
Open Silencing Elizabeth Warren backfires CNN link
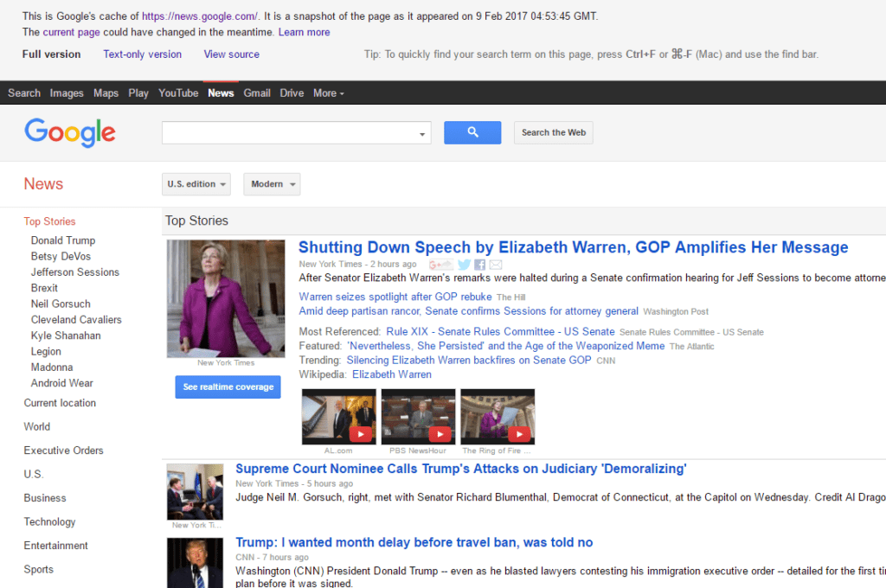coord(469,361)
